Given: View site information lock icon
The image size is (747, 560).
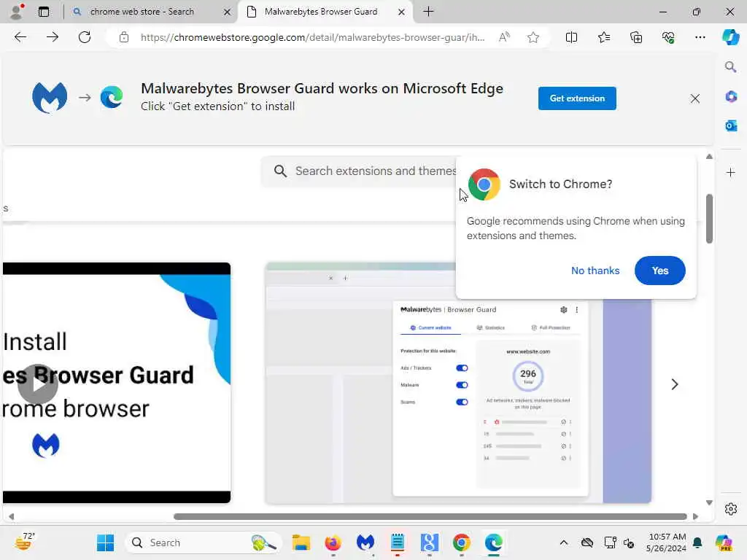Looking at the screenshot, I should point(124,37).
